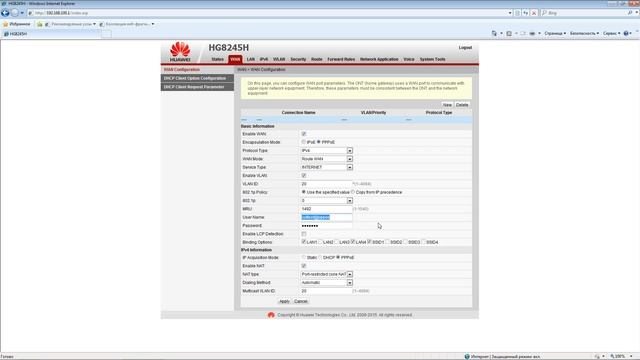Toggle the Enable NAT checkbox
The image size is (640, 360).
pyautogui.click(x=304, y=266)
